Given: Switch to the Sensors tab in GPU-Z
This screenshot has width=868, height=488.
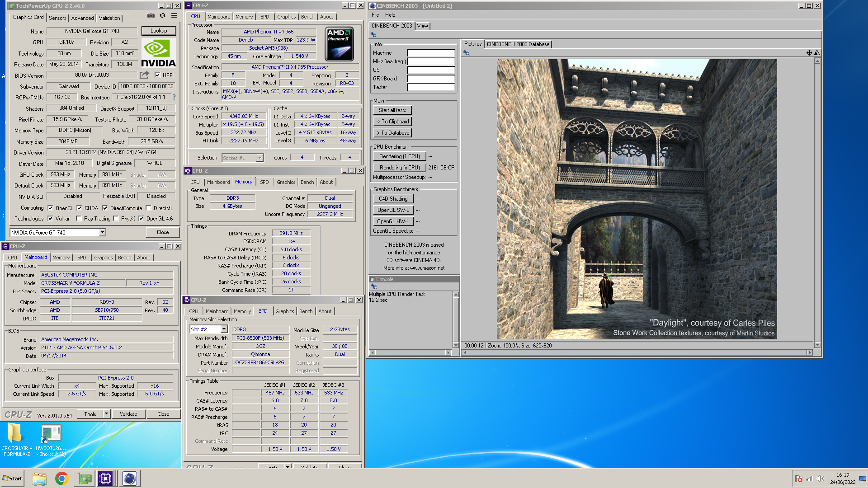Looking at the screenshot, I should [57, 18].
